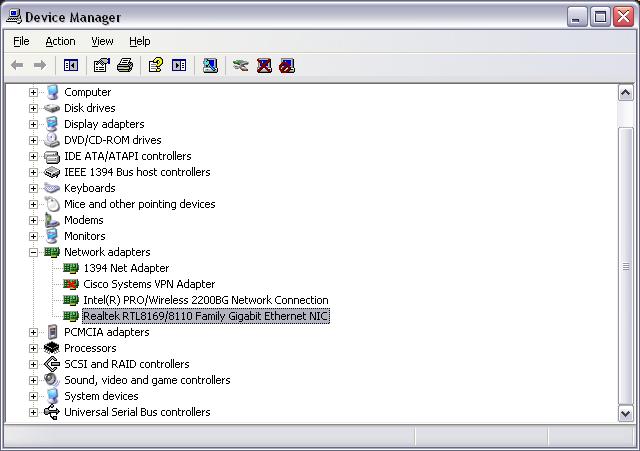Expand the System devices node

click(33, 396)
